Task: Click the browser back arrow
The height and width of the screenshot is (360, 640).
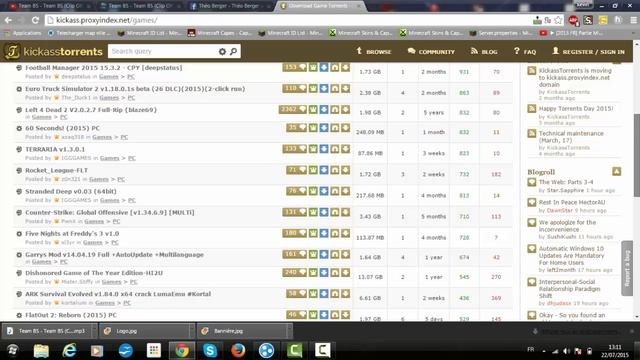Action: tap(8, 20)
